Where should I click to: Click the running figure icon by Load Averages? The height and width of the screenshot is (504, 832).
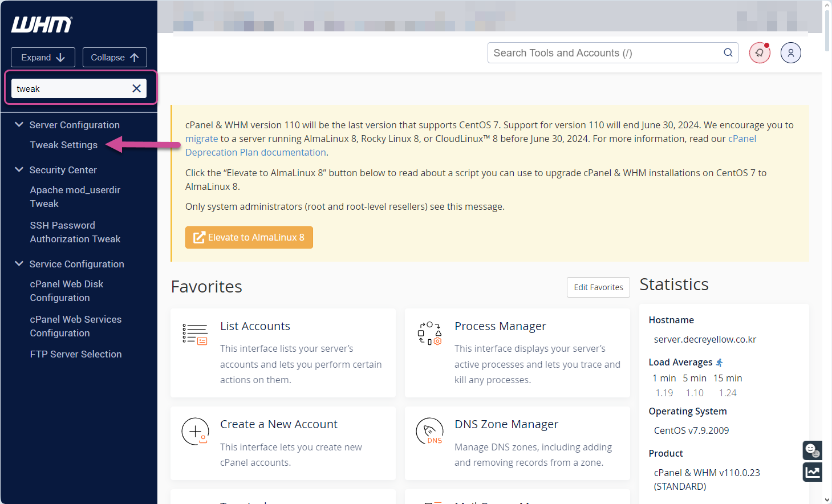pos(720,363)
